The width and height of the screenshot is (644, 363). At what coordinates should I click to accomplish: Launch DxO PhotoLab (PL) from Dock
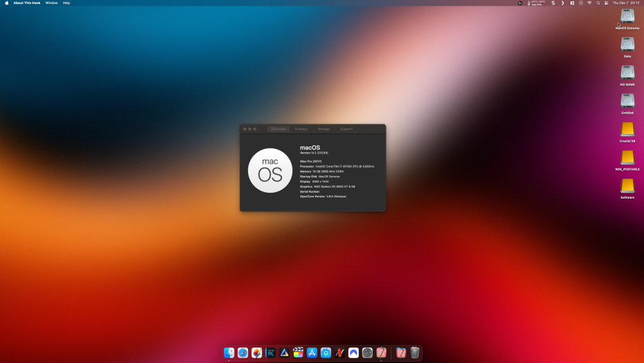coord(270,353)
